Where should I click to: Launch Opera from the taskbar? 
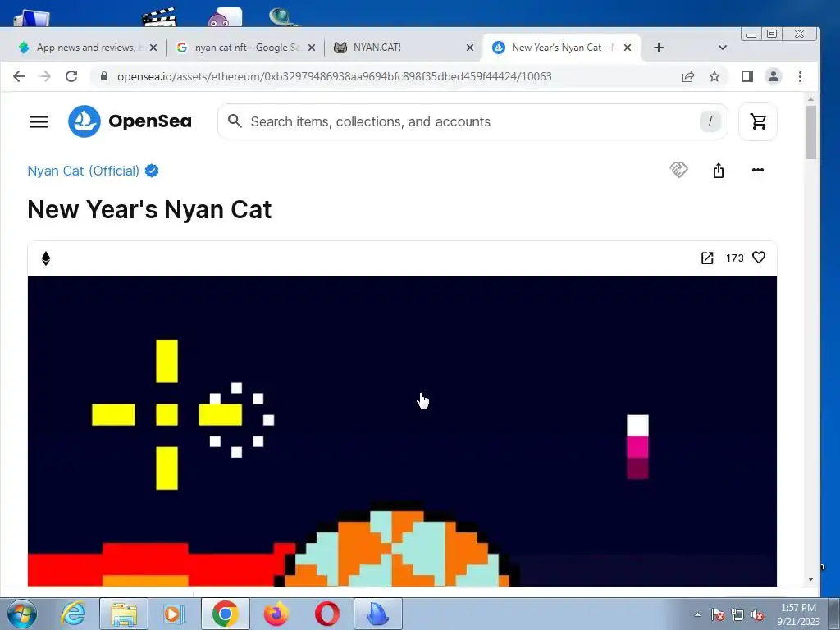tap(326, 614)
